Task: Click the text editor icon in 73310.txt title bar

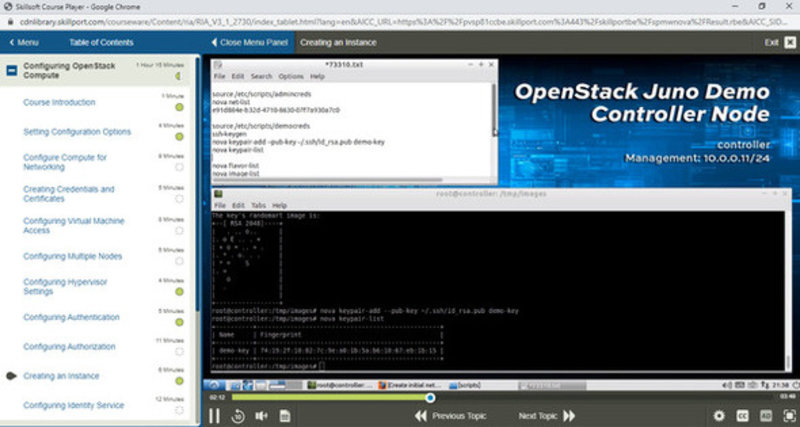Action: click(218, 65)
